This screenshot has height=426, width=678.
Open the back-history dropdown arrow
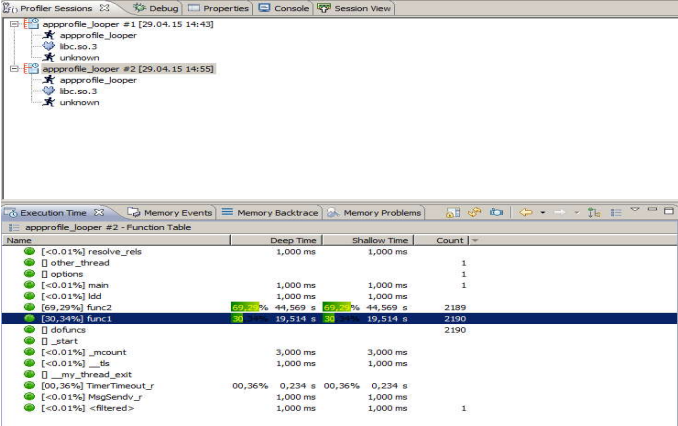[543, 212]
